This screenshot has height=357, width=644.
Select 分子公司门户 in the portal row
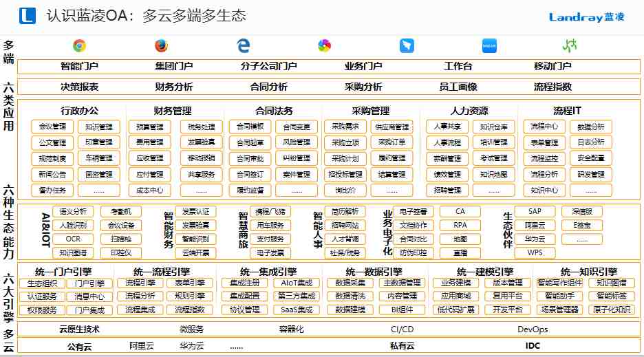[x=268, y=66]
